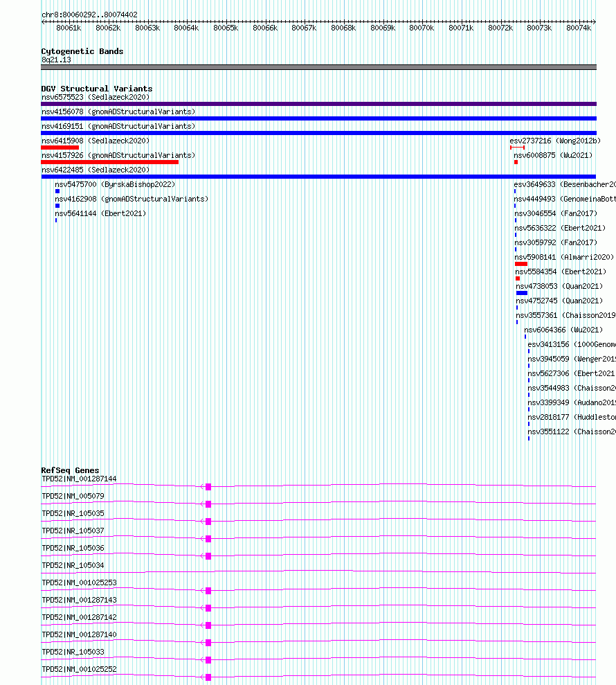Click the 8q21.13 band label

[56, 60]
